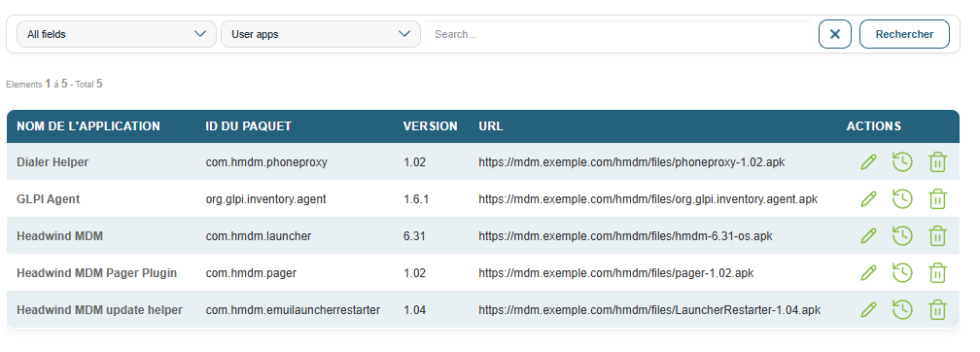The image size is (980, 352).
Task: Edit the GLPI Agent application
Action: [868, 199]
